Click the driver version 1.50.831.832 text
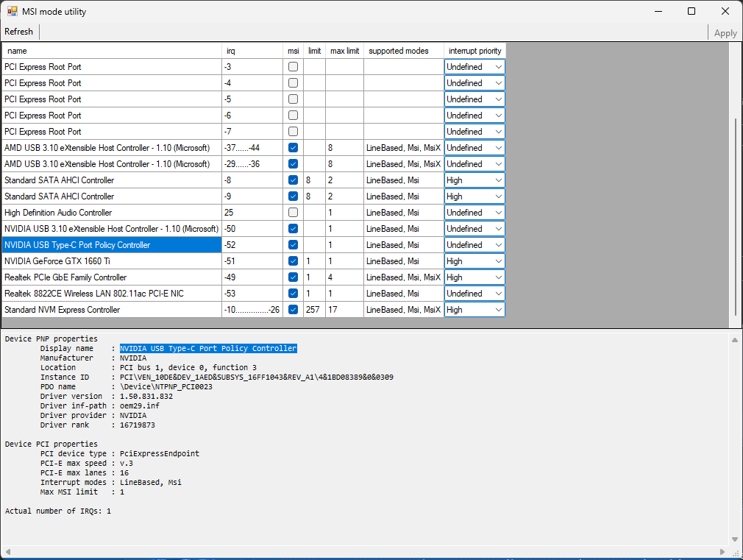 [146, 397]
